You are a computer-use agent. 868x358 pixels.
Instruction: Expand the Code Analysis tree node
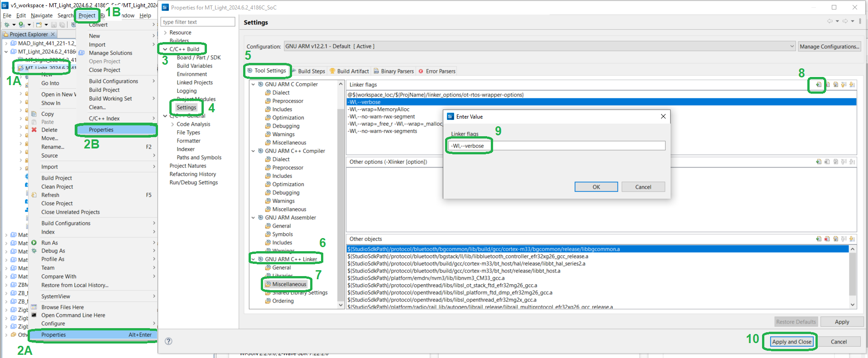point(173,124)
